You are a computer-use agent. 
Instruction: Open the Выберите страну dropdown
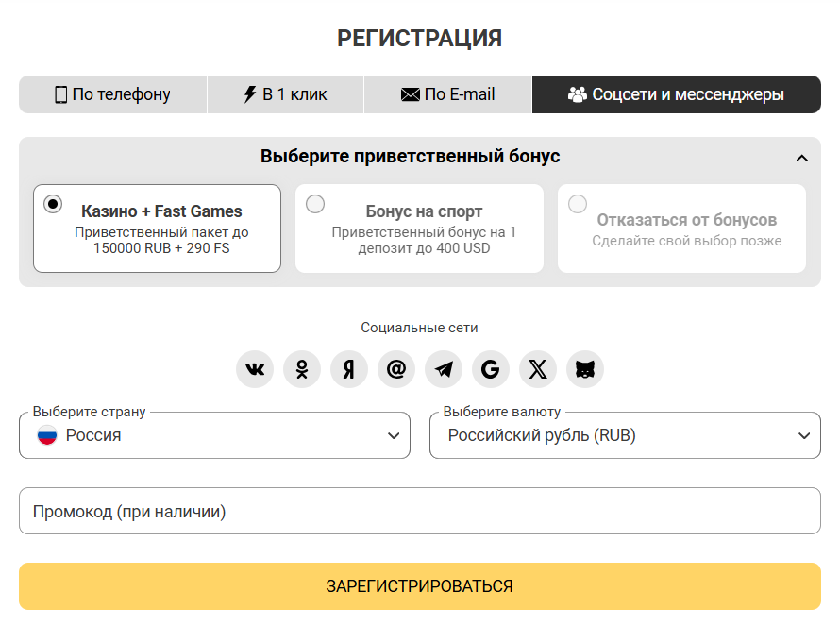pyautogui.click(x=214, y=436)
